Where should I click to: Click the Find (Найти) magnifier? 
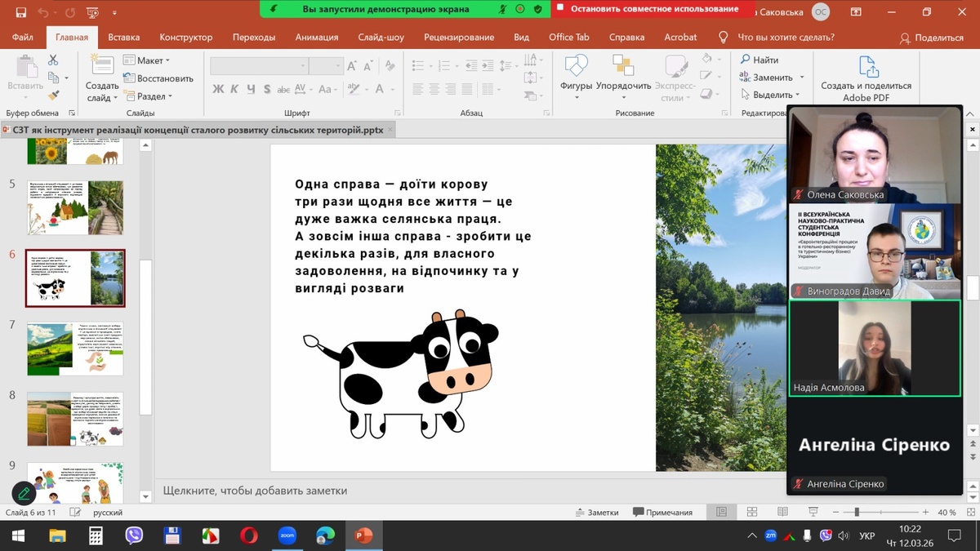tap(759, 60)
